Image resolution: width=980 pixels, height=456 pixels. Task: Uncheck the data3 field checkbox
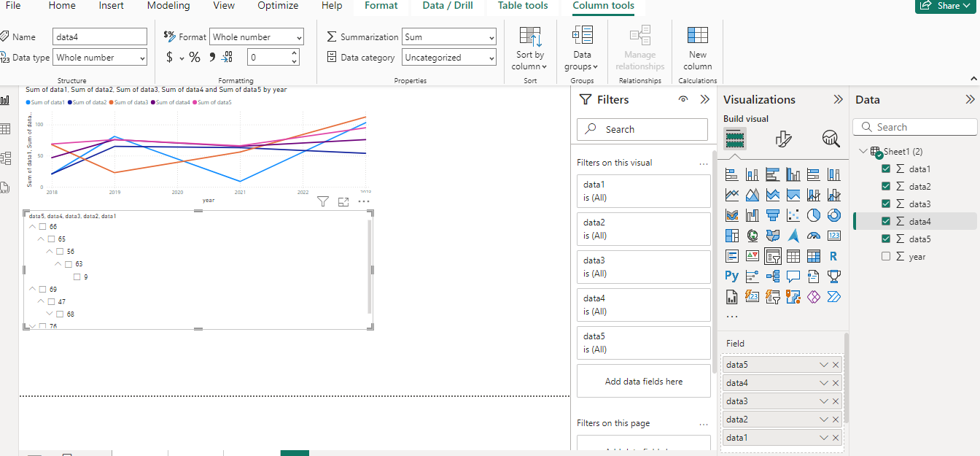[886, 204]
